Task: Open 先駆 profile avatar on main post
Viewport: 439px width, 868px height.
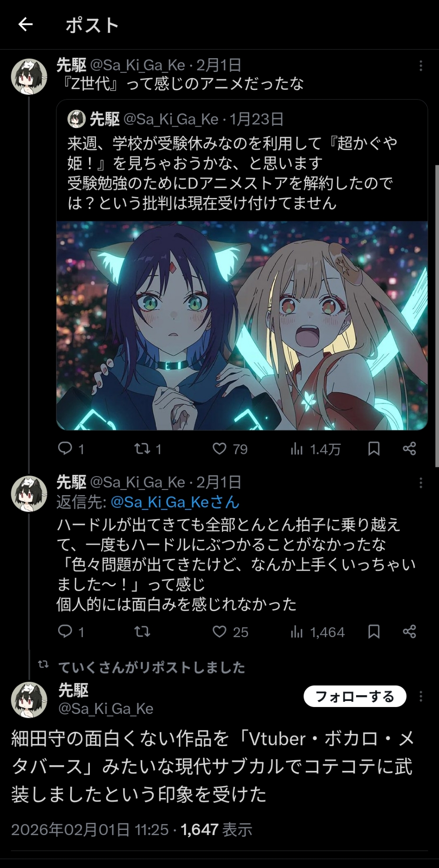Action: coord(29,700)
